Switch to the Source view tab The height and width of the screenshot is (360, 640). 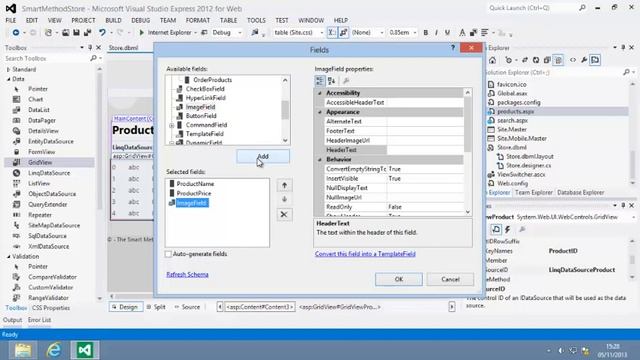click(187, 307)
